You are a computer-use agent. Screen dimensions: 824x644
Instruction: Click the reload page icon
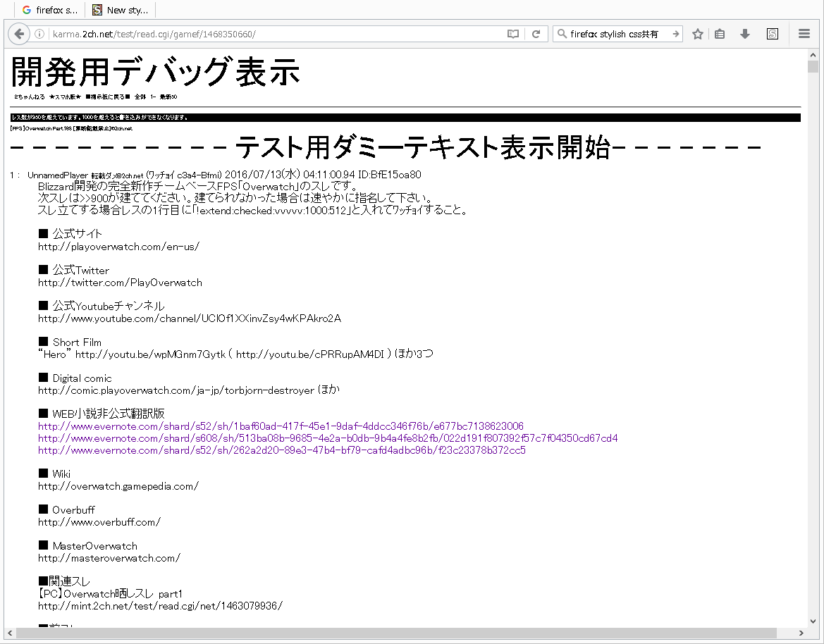[537, 33]
